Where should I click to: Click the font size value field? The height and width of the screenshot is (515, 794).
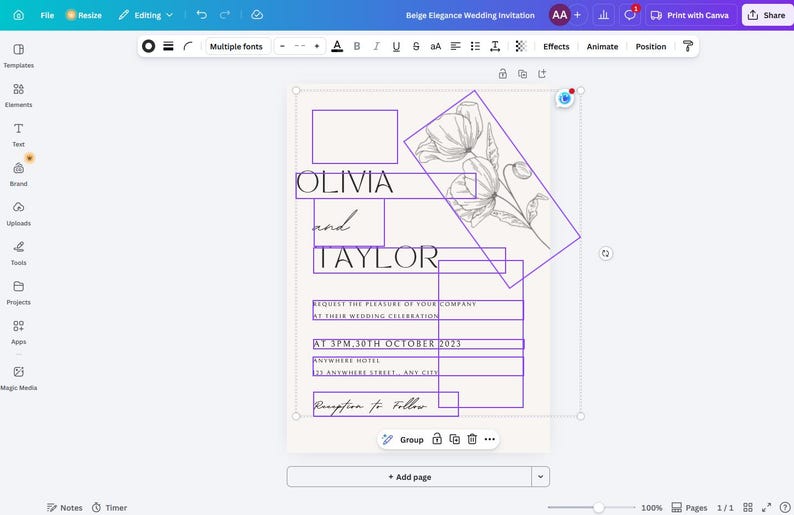300,46
